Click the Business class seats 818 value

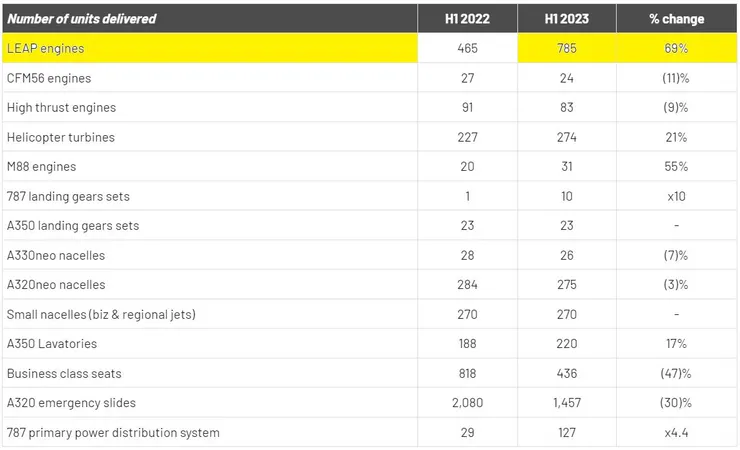coord(466,373)
